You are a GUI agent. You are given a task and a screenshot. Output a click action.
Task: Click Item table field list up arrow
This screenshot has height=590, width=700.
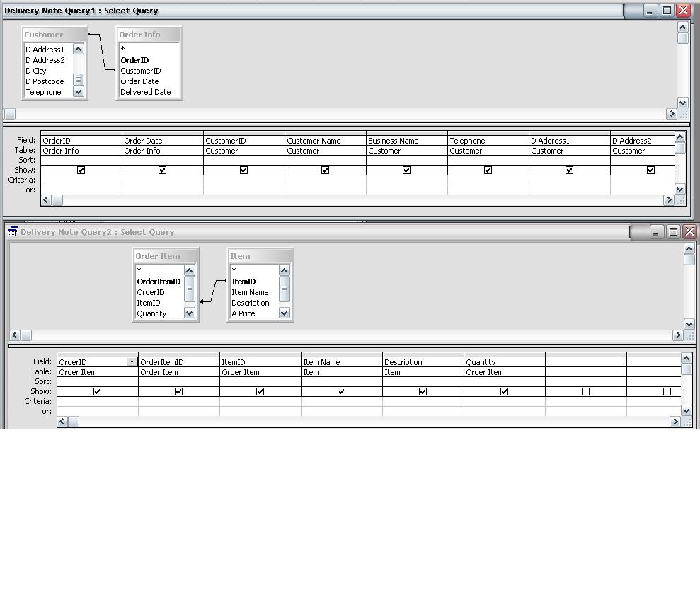click(x=284, y=270)
